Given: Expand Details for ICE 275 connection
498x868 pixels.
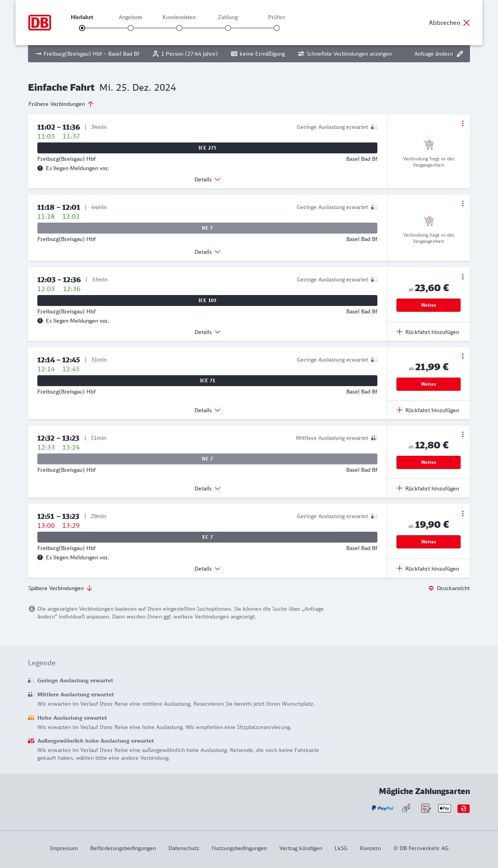Looking at the screenshot, I should [x=207, y=179].
